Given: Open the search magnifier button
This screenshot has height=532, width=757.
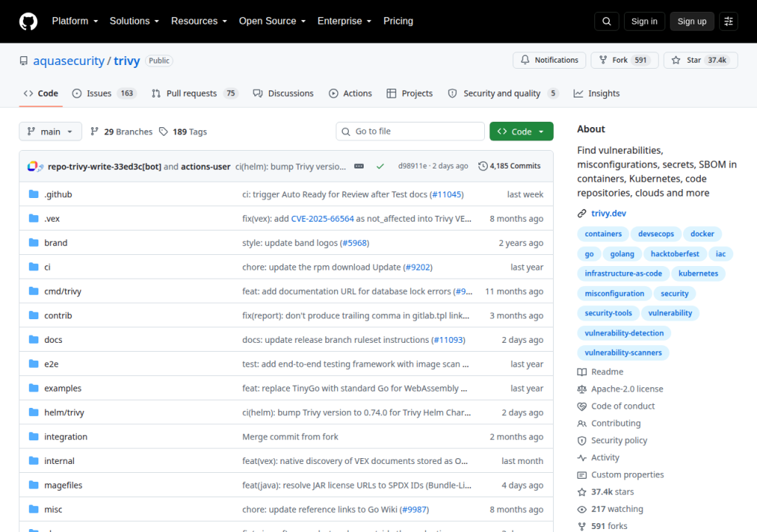Looking at the screenshot, I should [606, 21].
